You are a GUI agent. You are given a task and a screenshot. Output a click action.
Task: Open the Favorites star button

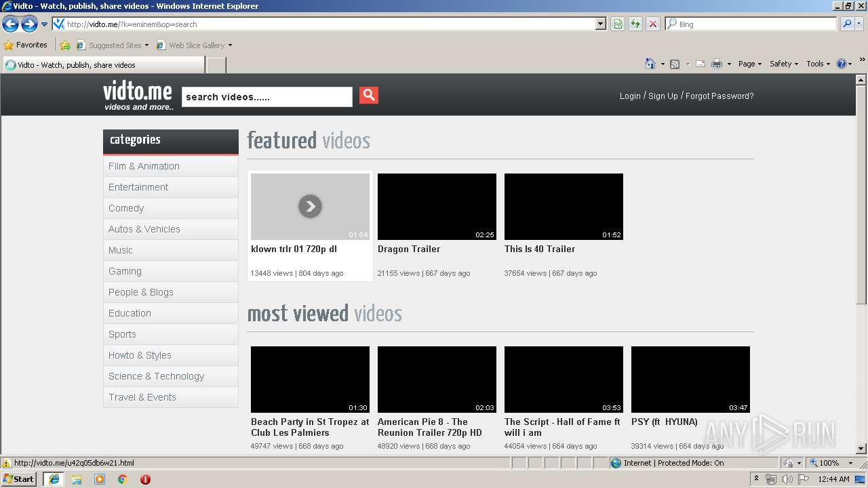26,45
